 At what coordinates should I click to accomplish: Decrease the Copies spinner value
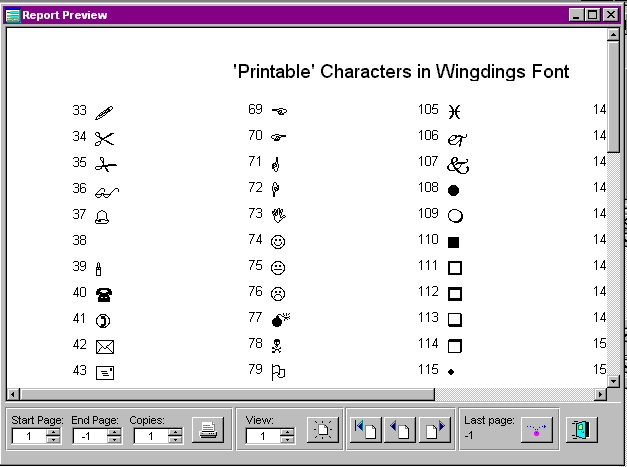coord(175,439)
